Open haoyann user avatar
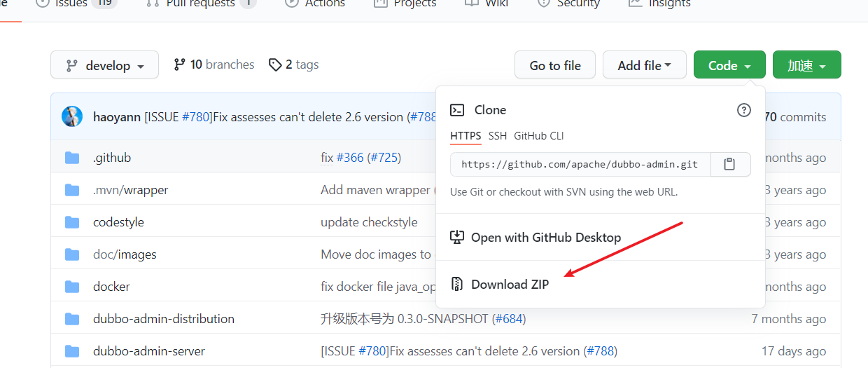The width and height of the screenshot is (868, 368). 72,116
